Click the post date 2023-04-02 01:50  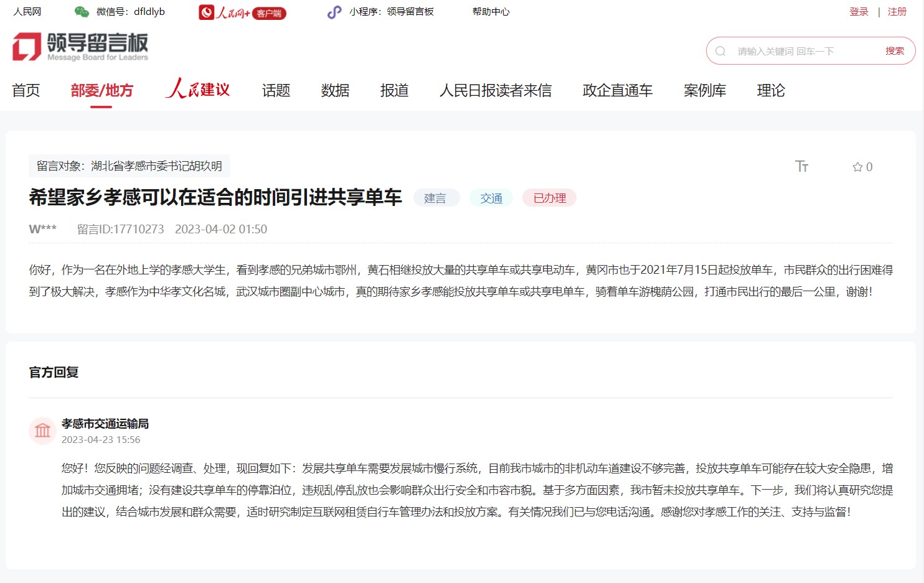click(221, 229)
